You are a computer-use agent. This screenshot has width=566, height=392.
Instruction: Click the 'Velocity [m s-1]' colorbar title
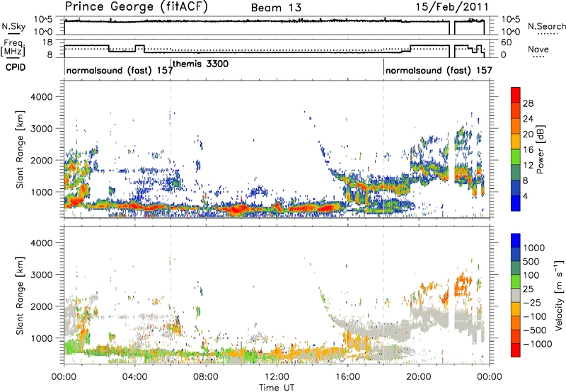coord(559,295)
